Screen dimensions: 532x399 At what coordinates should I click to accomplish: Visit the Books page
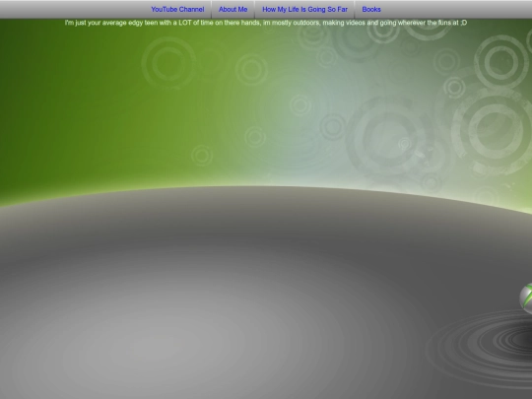pos(371,10)
